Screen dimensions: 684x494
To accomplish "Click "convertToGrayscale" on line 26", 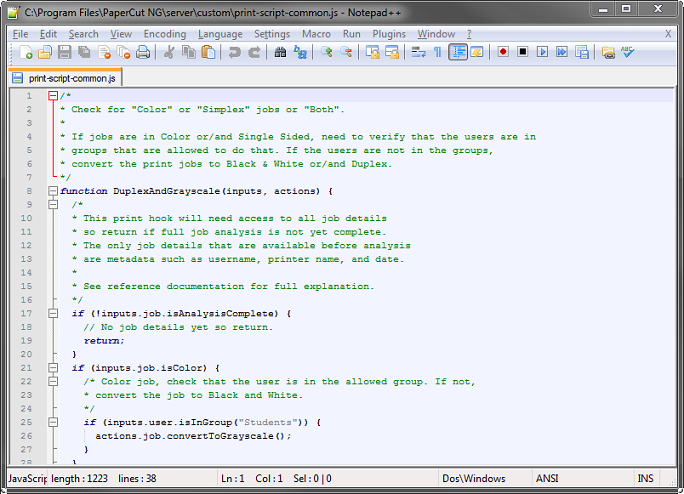I will pos(220,436).
